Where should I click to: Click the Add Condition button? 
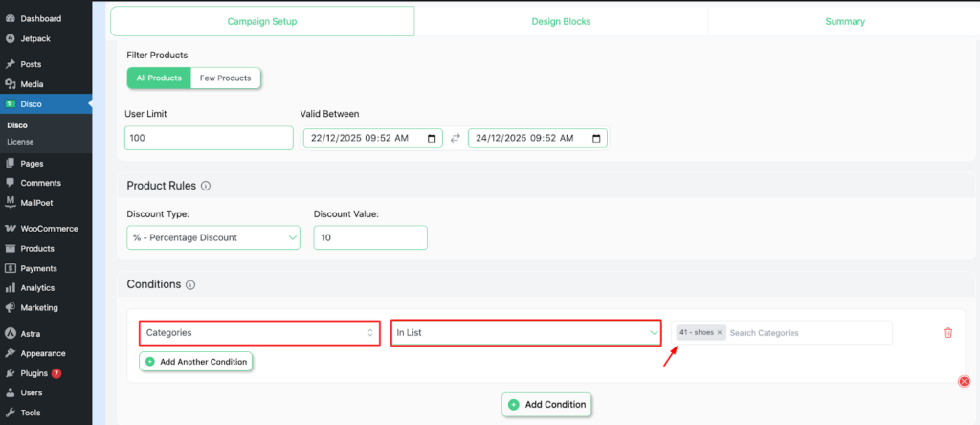(546, 404)
